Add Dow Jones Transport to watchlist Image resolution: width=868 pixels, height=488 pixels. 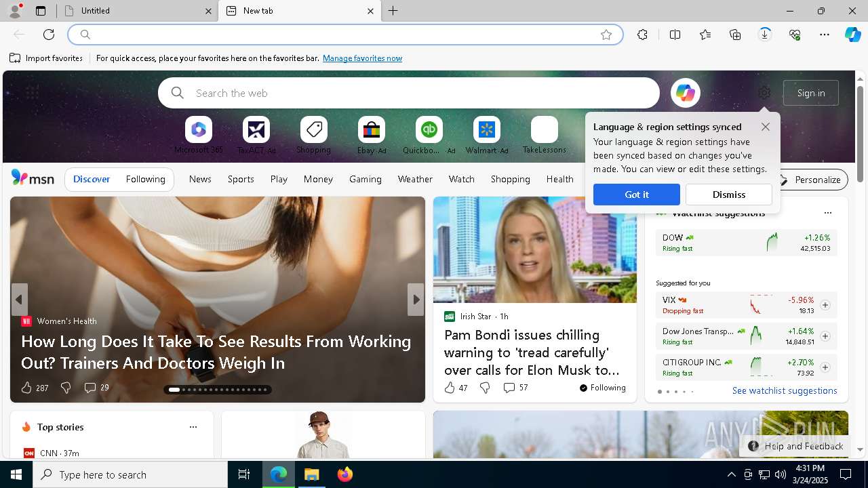(x=825, y=336)
